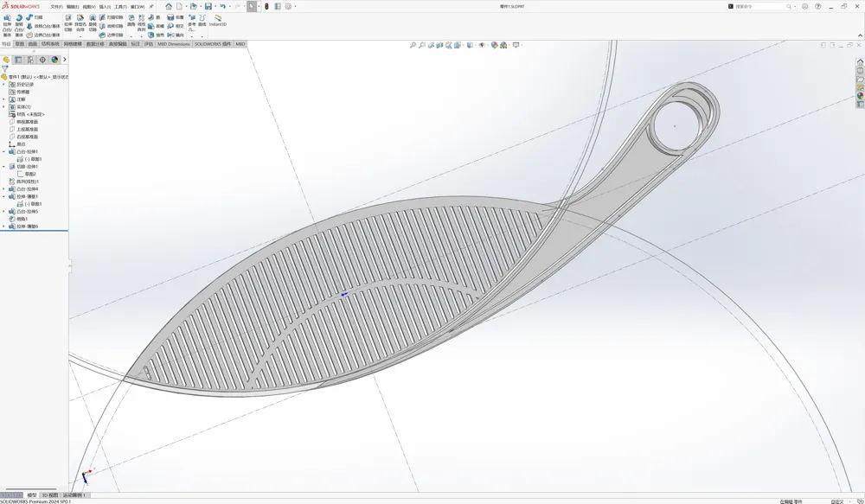
Task: Select the 旋转凸台/基体 revolved boss tool
Action: click(19, 25)
